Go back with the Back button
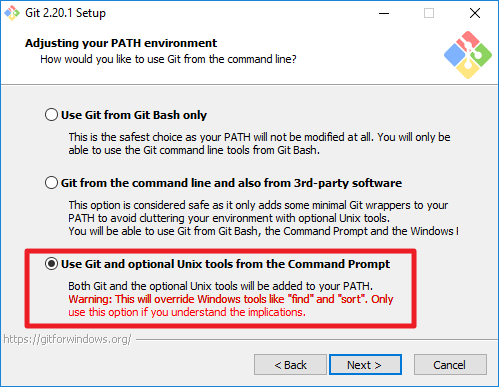 290,365
